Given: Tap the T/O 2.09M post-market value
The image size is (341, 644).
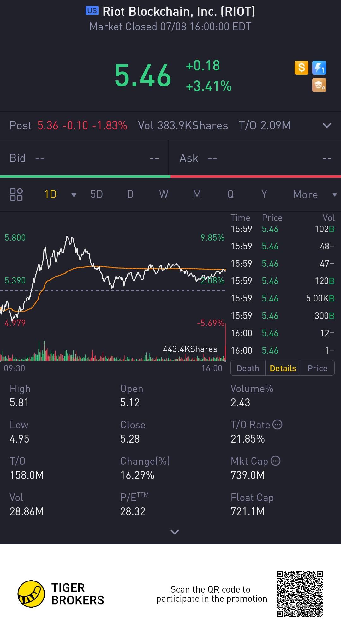Looking at the screenshot, I should (x=265, y=126).
